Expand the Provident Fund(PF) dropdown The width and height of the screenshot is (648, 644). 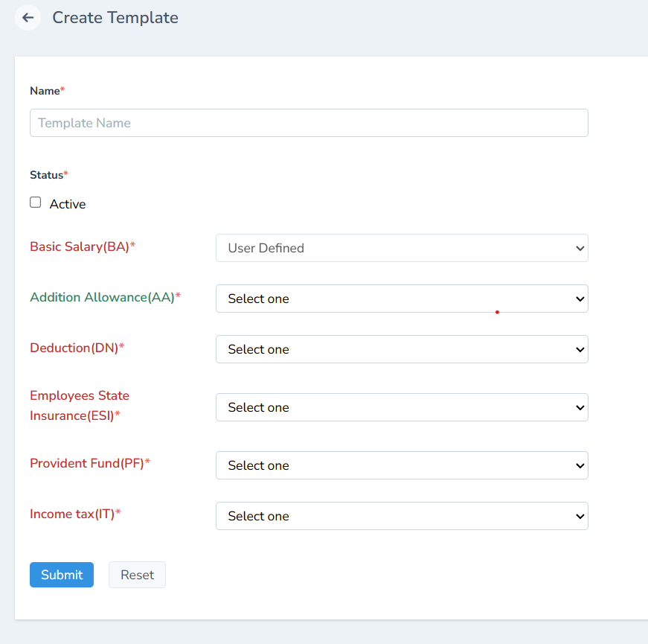pyautogui.click(x=402, y=465)
